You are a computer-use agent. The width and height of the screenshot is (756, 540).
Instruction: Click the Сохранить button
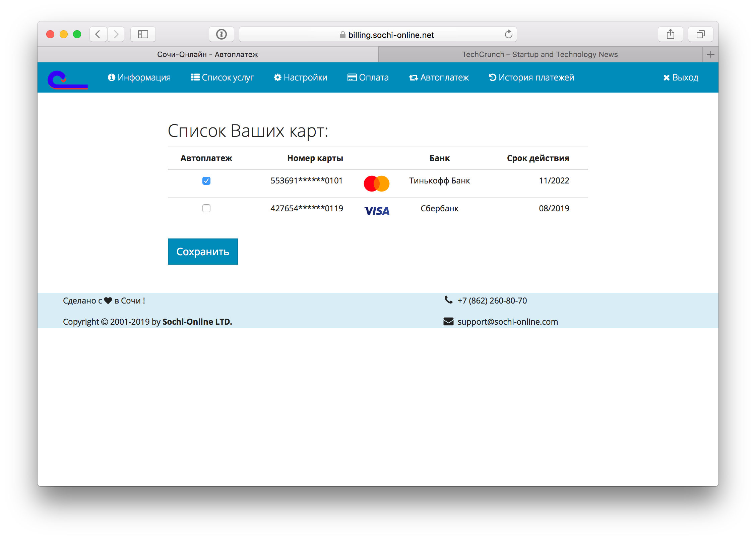pos(203,252)
